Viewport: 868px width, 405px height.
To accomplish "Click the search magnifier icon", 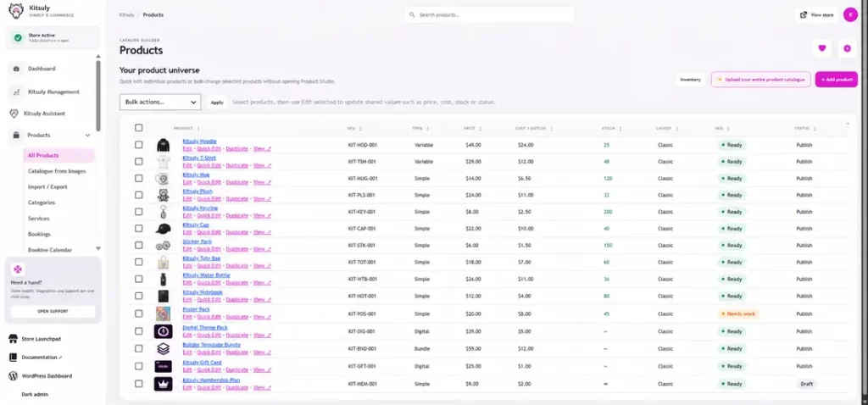I will (413, 15).
